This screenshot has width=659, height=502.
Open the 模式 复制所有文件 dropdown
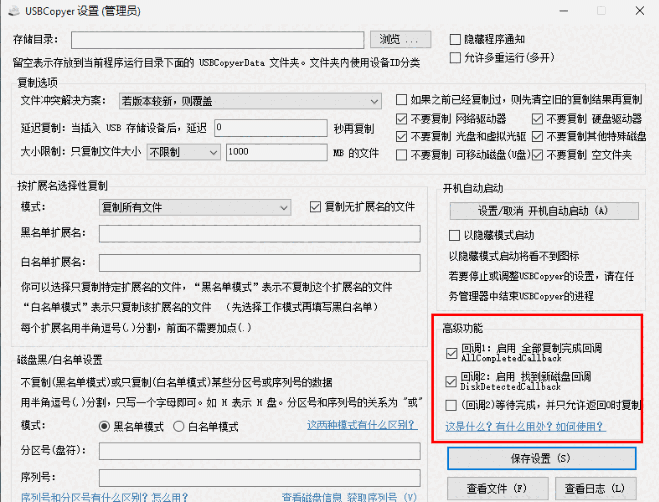pyautogui.click(x=195, y=208)
